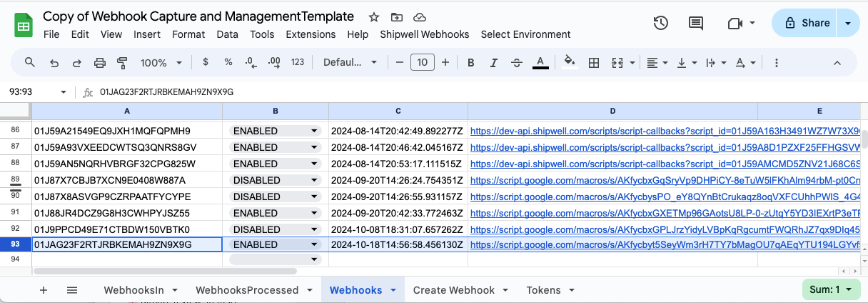The width and height of the screenshot is (868, 303).
Task: Open the Shipwell Webhooks menu
Action: click(x=424, y=34)
